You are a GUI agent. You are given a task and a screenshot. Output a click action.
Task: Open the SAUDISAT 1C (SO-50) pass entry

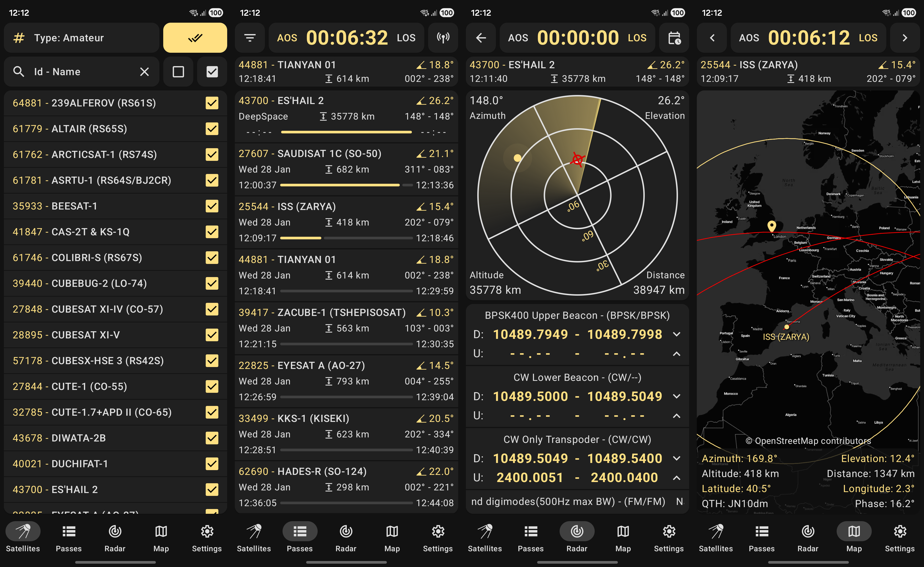pyautogui.click(x=346, y=169)
